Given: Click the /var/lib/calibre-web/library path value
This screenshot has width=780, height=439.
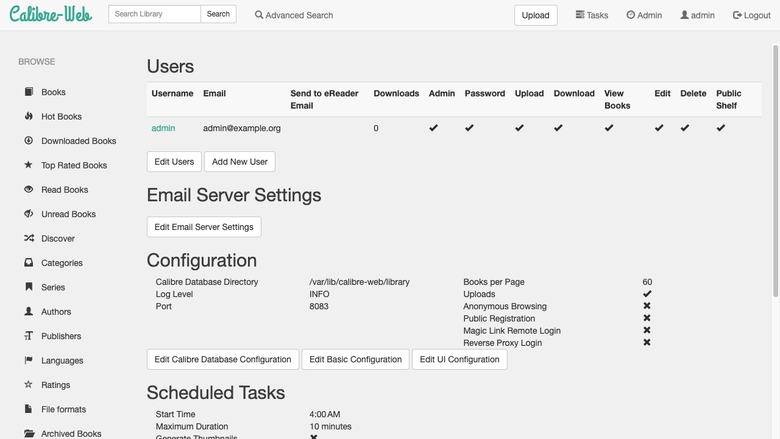Looking at the screenshot, I should pyautogui.click(x=360, y=282).
